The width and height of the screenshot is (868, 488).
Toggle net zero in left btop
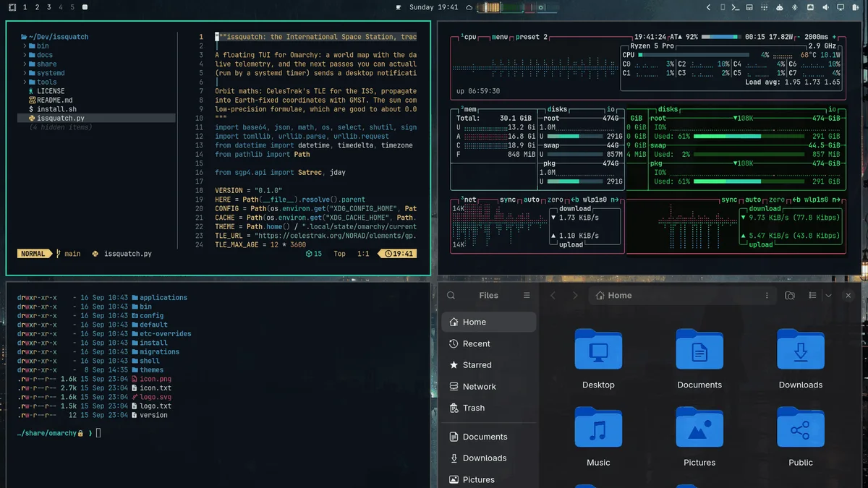coord(555,200)
